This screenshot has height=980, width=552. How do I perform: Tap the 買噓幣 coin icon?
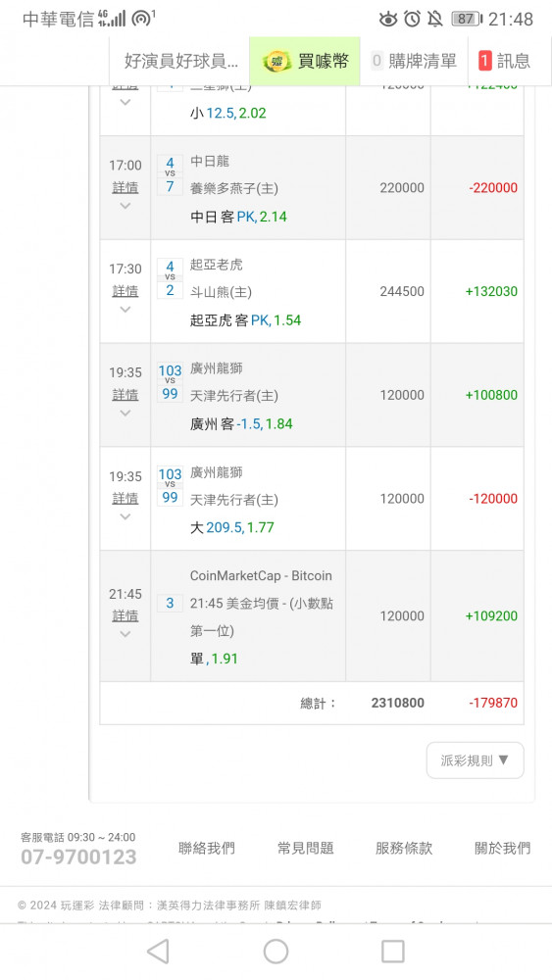point(276,61)
